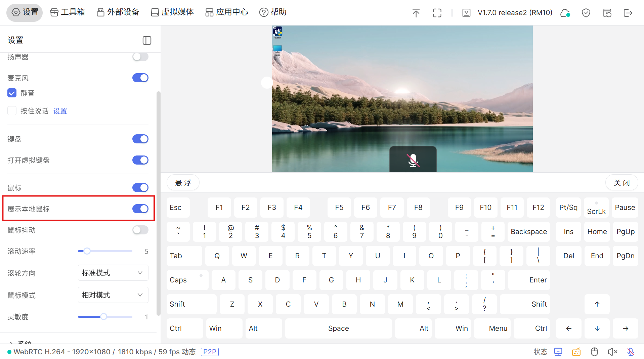The height and width of the screenshot is (359, 644).
Task: Enable the 鼠标抖动 toggle
Action: [x=140, y=230]
